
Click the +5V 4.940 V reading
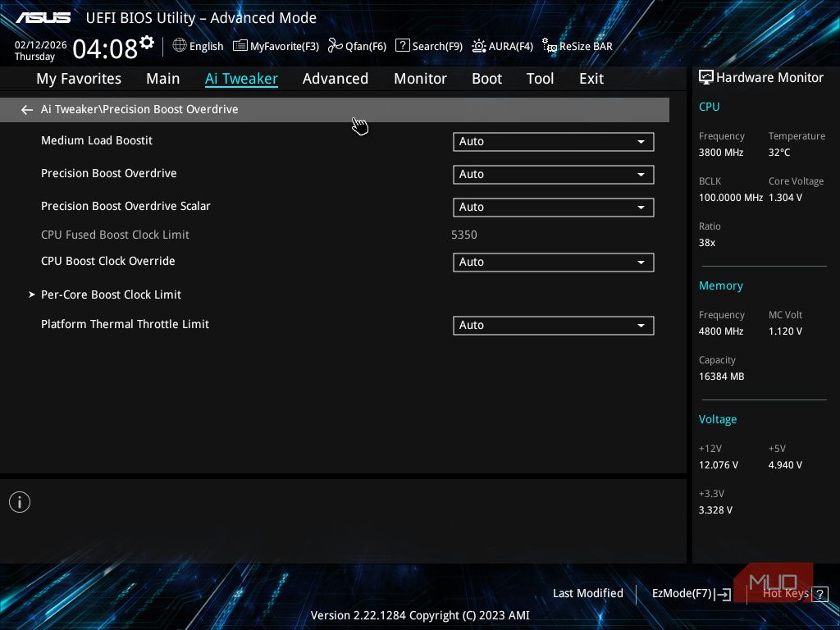[785, 465]
